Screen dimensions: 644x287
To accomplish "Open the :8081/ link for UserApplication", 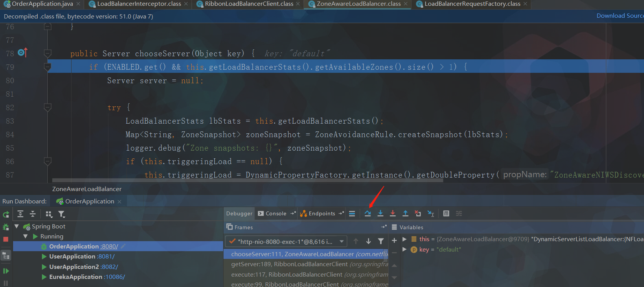I will (106, 257).
